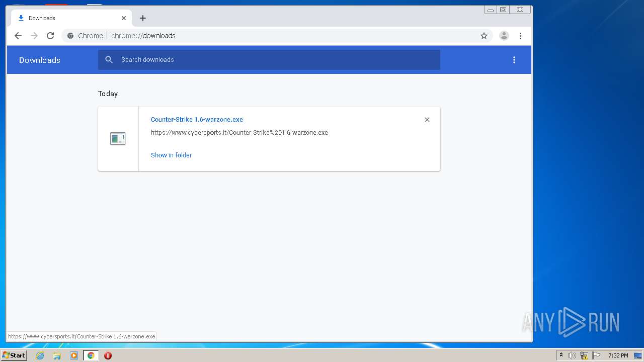Click the search magnifier icon in Downloads
Image resolution: width=644 pixels, height=362 pixels.
(109, 60)
